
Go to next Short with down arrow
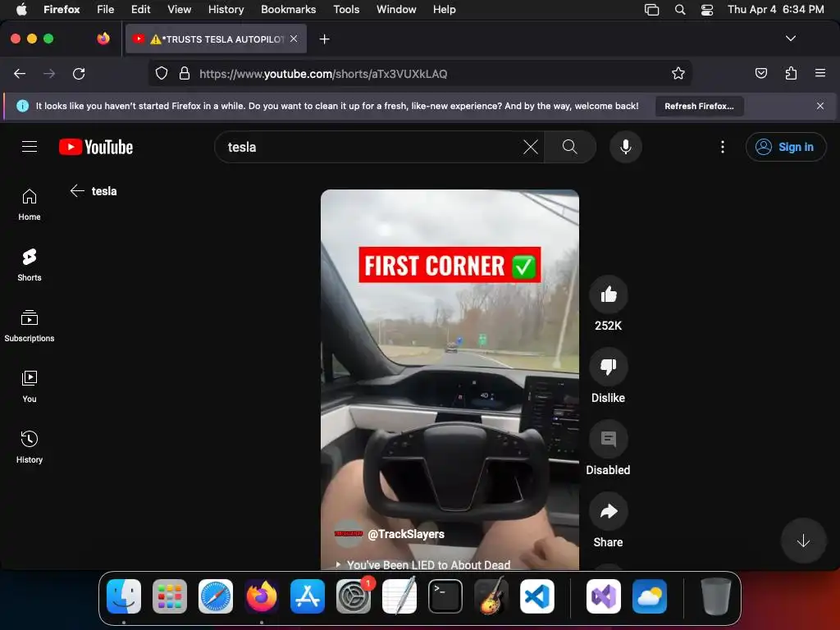(x=803, y=541)
